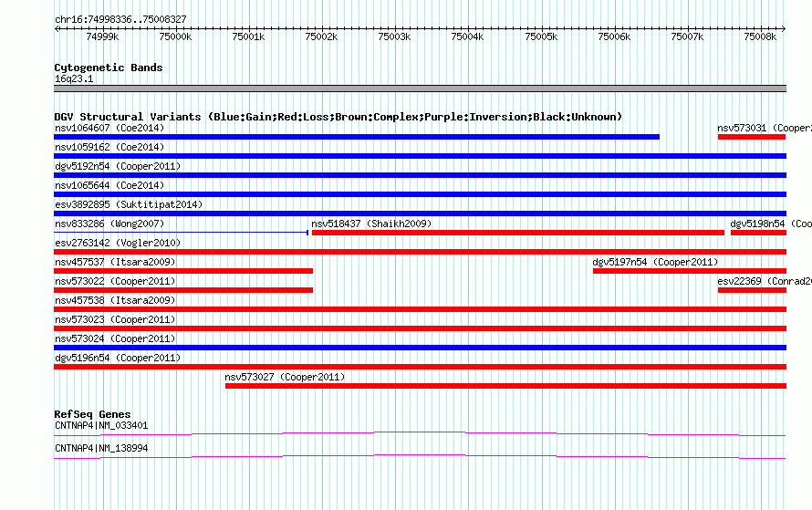Click the esv2763142 red loss bar

(x=420, y=252)
